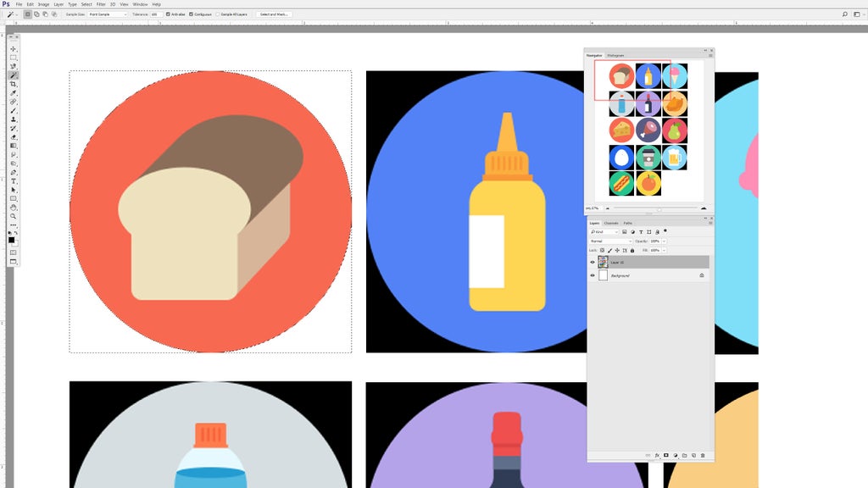
Task: Select the Blur tool
Action: 14,155
